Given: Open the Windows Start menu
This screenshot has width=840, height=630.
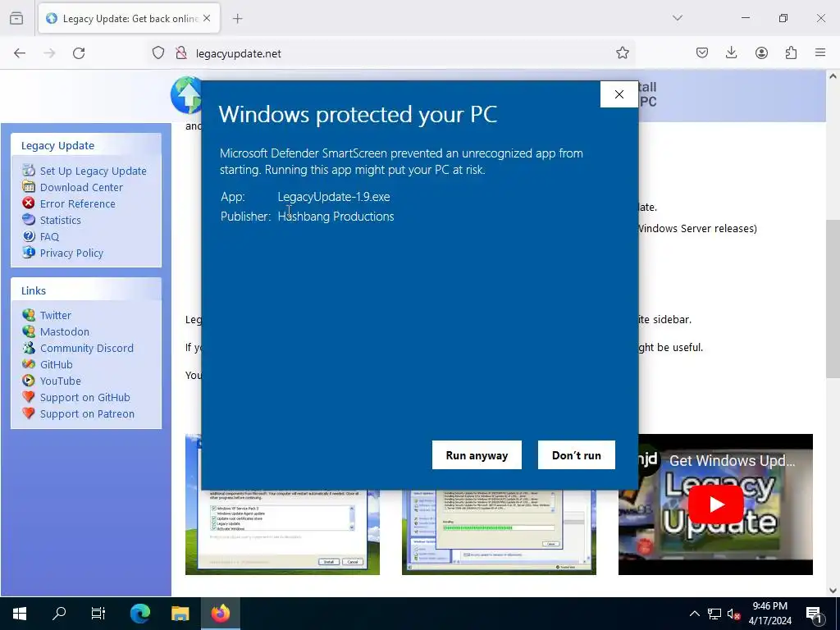Looking at the screenshot, I should (20, 614).
